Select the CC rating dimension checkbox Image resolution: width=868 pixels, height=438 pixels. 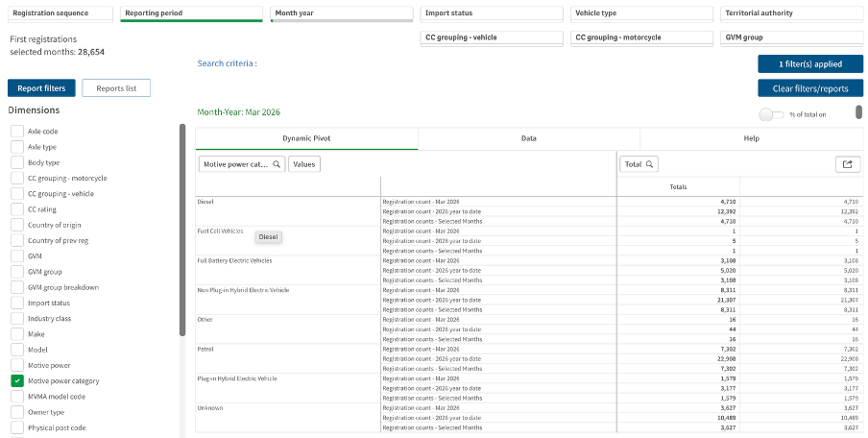tap(17, 209)
